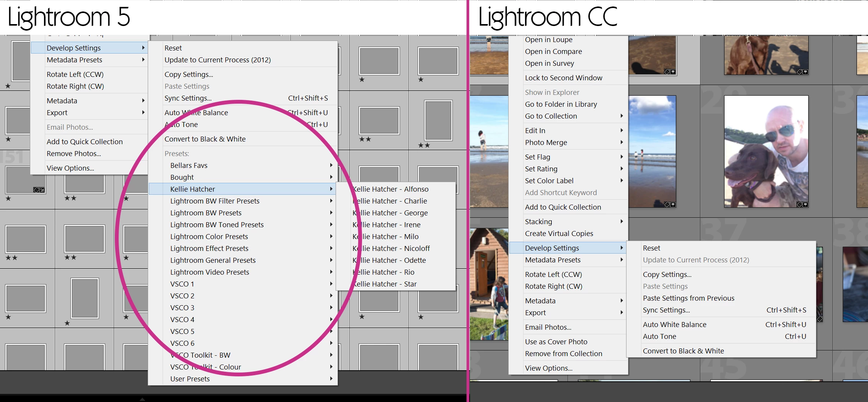Click Paste Settings from Previous

click(x=721, y=298)
